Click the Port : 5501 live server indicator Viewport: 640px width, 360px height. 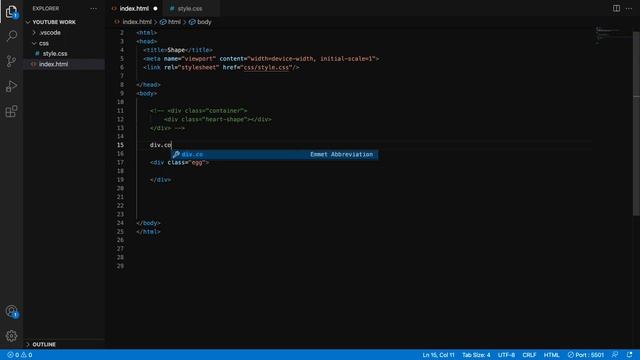(586, 355)
